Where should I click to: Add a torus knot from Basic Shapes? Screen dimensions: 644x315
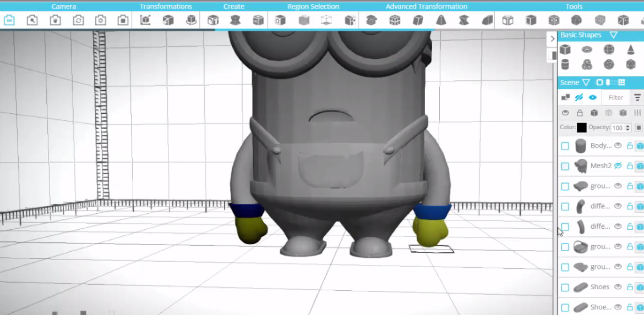(x=587, y=64)
